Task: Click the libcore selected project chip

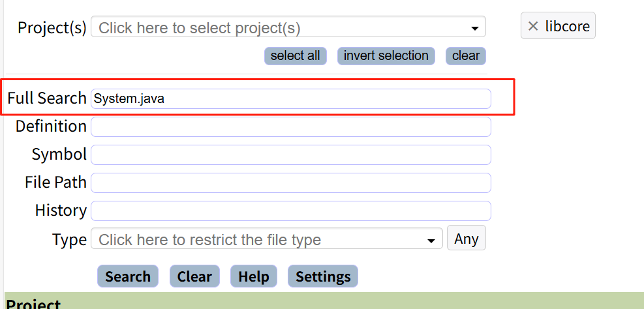Action: point(567,26)
